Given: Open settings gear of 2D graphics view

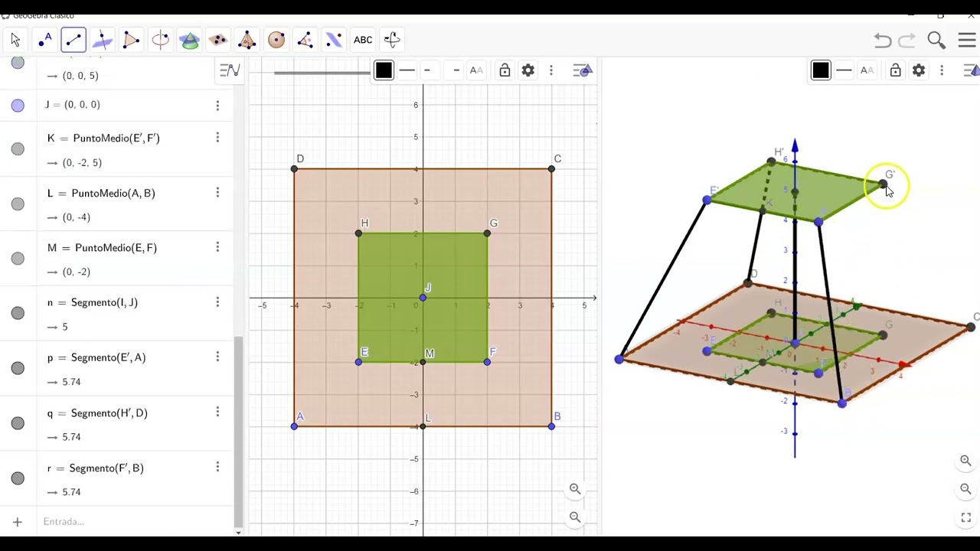Looking at the screenshot, I should point(528,70).
